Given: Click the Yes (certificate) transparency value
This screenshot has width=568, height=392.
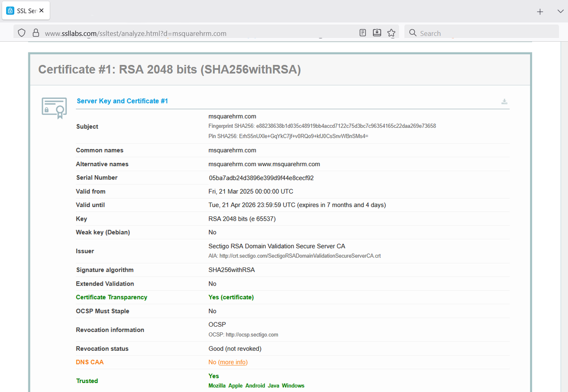Looking at the screenshot, I should click(231, 297).
